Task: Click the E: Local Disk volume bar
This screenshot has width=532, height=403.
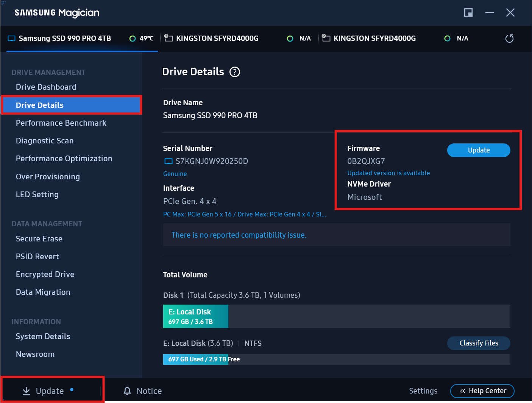Action: pos(195,316)
